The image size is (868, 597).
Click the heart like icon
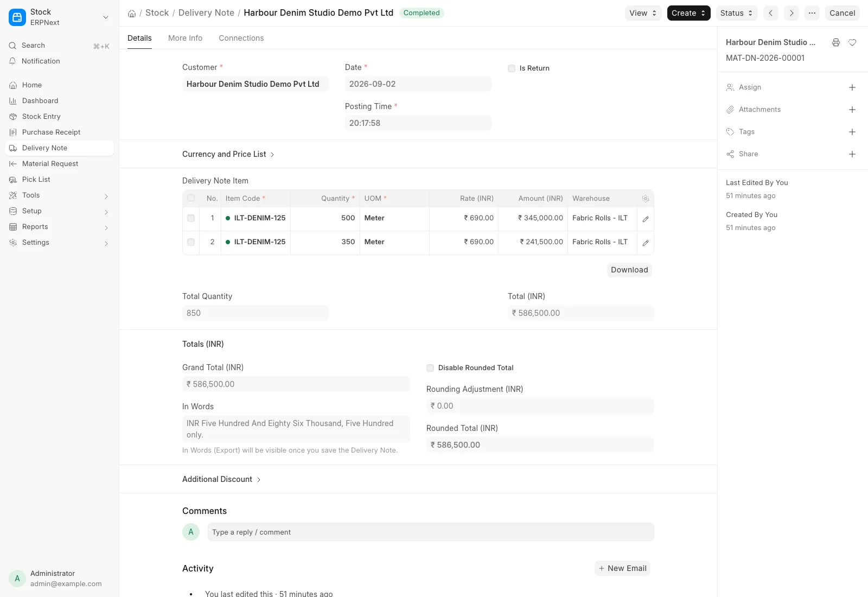(852, 42)
